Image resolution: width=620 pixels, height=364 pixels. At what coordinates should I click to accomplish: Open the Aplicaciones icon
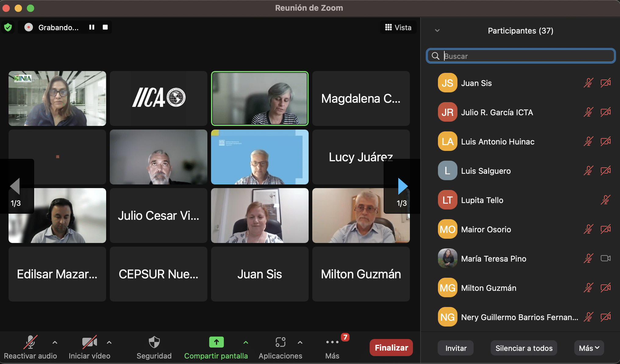click(x=280, y=342)
